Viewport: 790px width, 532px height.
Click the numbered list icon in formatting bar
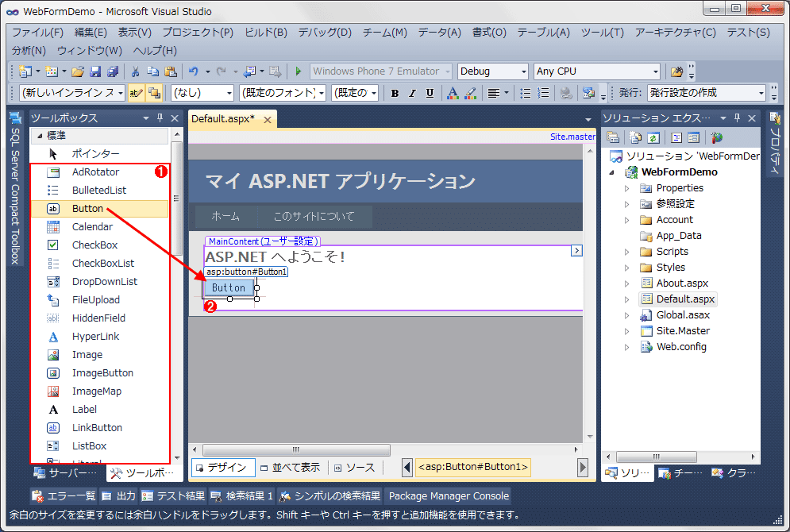tap(543, 93)
